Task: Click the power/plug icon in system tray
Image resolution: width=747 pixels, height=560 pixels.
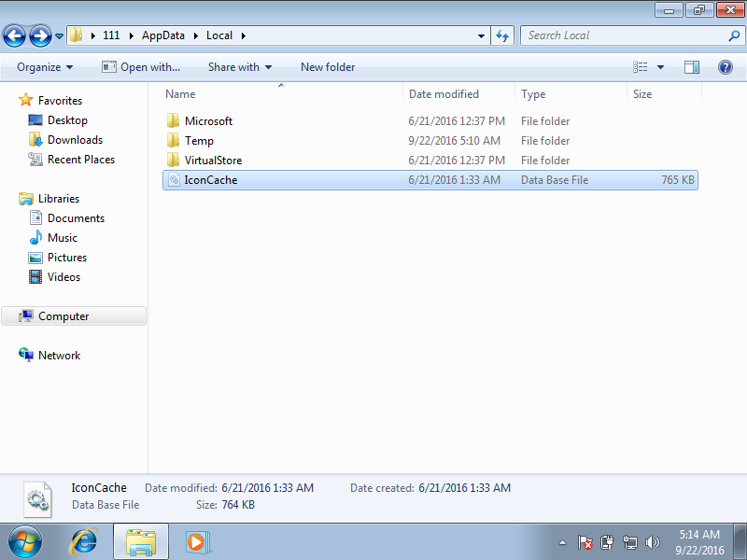Action: pos(608,542)
